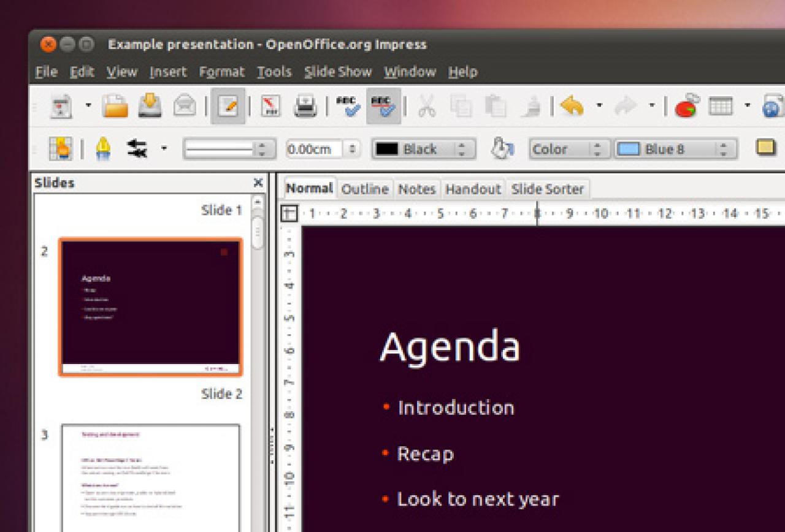Click the Look to next year bullet
785x532 pixels.
coord(478,499)
